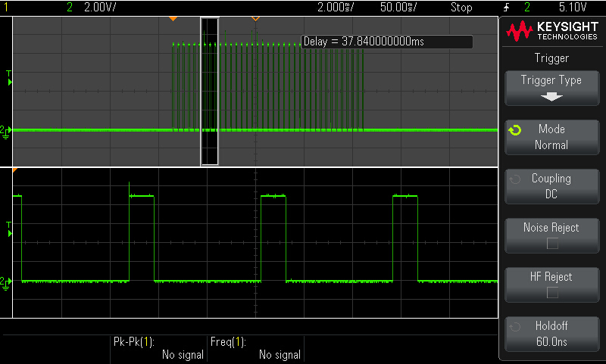Image resolution: width=606 pixels, height=364 pixels.
Task: Click the Delay = 37.84ms readout
Action: coord(386,42)
